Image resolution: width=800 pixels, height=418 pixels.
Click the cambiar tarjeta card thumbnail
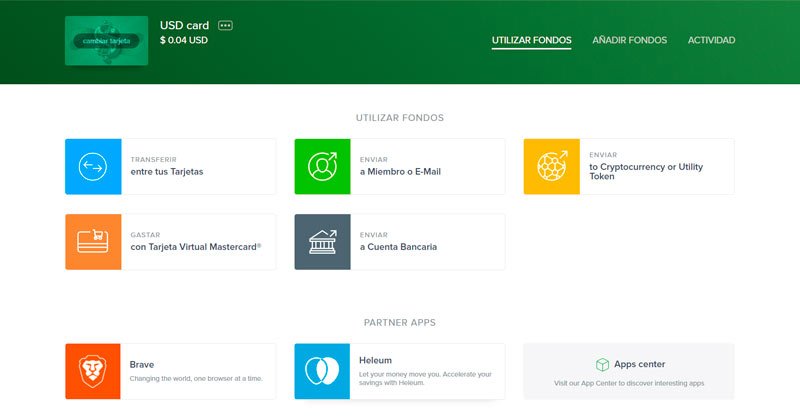[x=106, y=41]
